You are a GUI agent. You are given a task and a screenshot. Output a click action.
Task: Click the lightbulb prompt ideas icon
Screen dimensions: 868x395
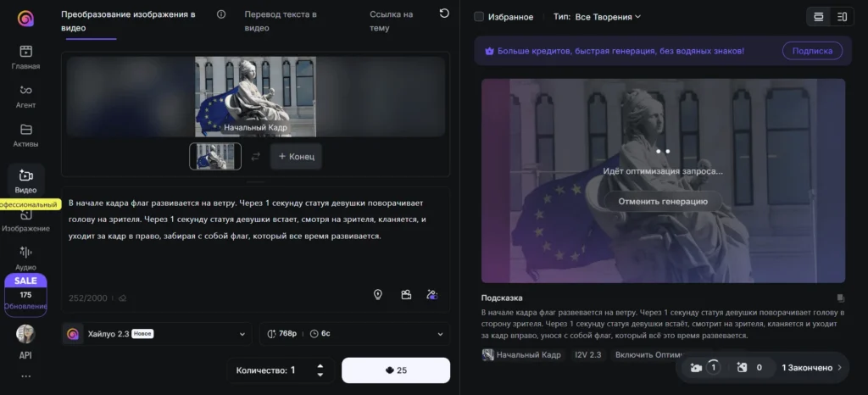point(377,294)
